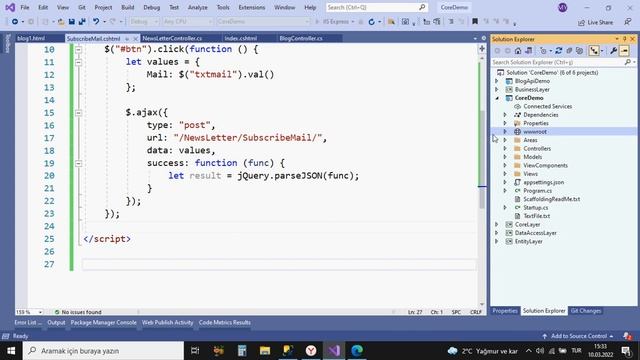Open the Pending Changes Filter dropdown arrow
This screenshot has width=640, height=360.
(x=550, y=51)
